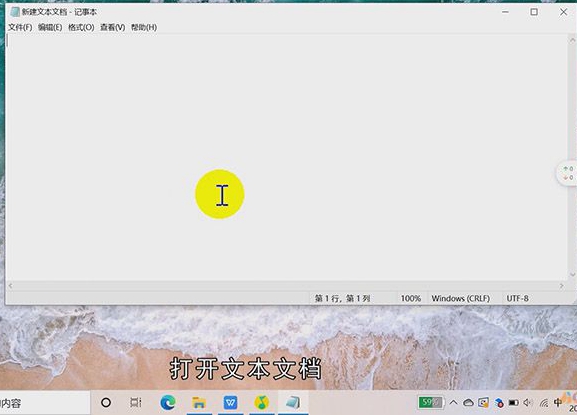Expand the hidden tray icons chevron
Image resolution: width=577 pixels, height=415 pixels.
pyautogui.click(x=453, y=402)
